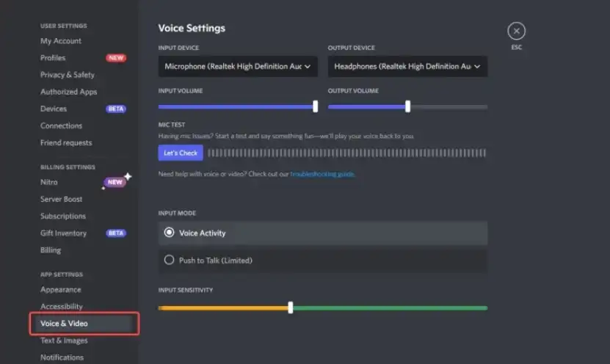The width and height of the screenshot is (610, 364).
Task: Open Text & Images settings
Action: tap(64, 341)
